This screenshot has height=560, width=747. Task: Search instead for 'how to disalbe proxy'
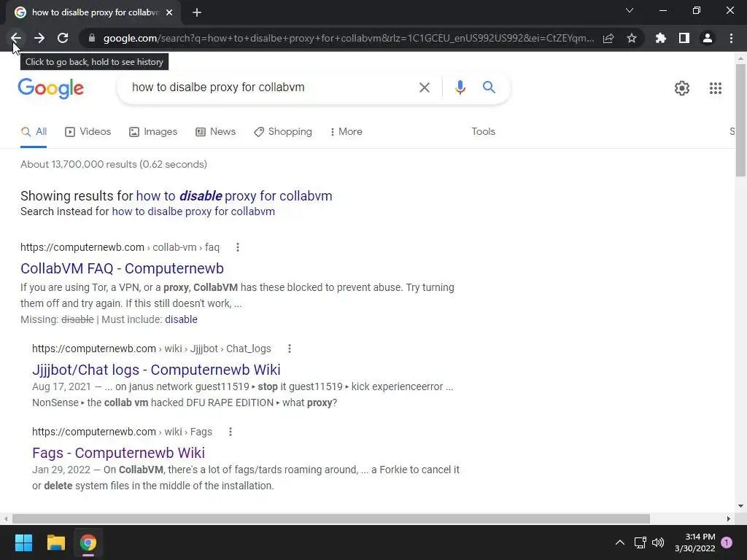[x=193, y=211]
